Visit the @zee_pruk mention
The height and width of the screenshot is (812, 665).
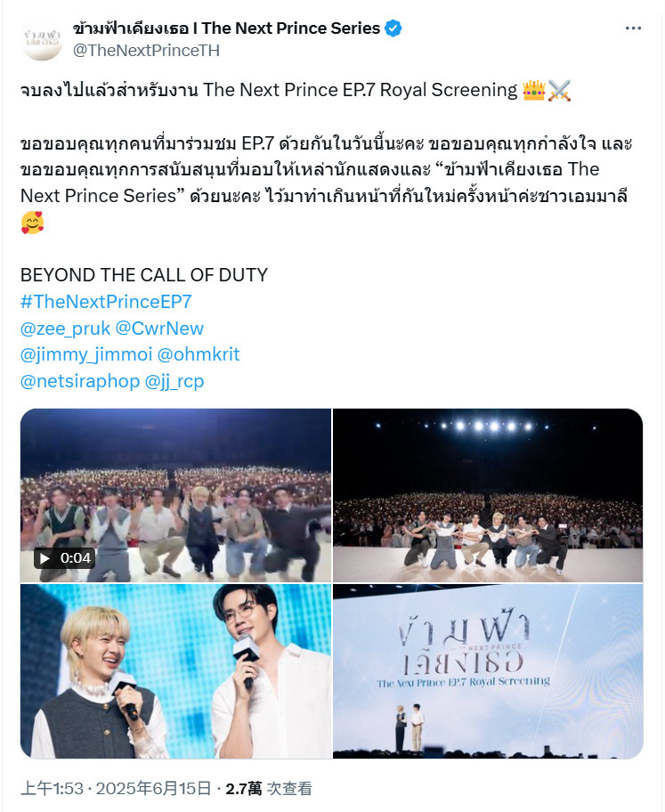(x=65, y=329)
